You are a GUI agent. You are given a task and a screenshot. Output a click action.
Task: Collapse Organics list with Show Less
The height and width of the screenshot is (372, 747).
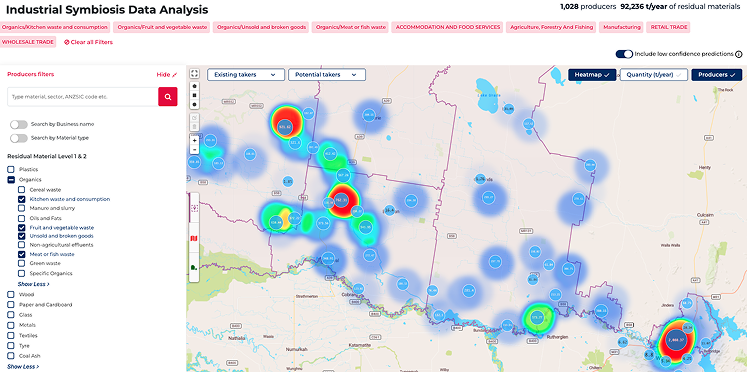tap(33, 284)
